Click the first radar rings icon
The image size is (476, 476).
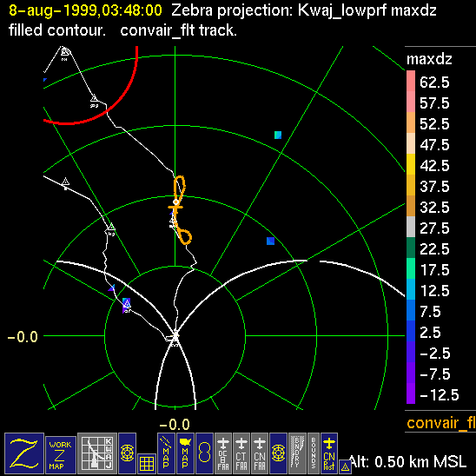127,453
